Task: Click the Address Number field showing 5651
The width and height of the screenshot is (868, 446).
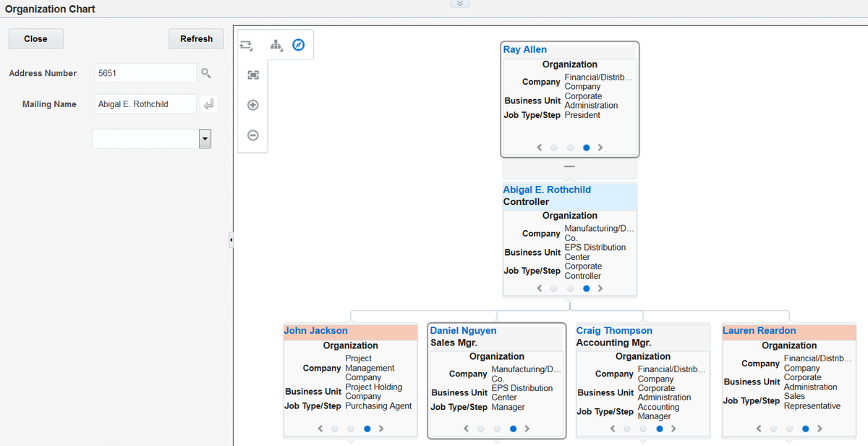Action: (145, 73)
